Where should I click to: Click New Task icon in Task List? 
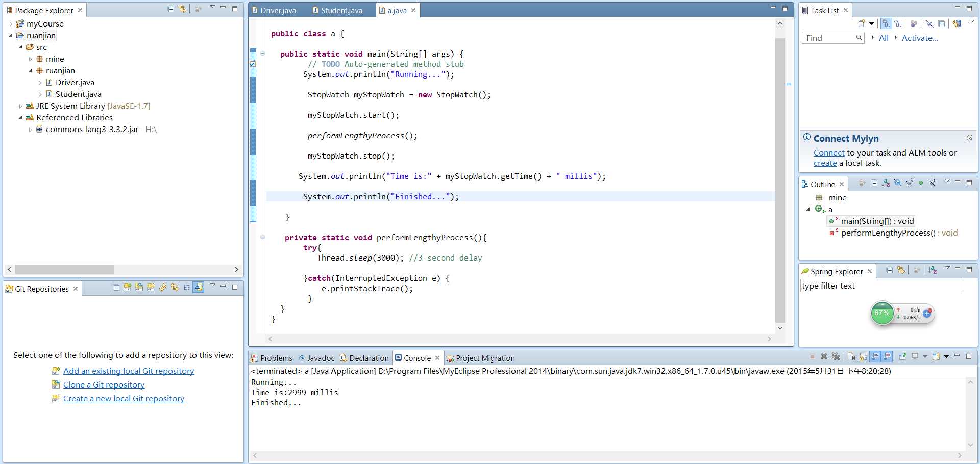point(862,23)
